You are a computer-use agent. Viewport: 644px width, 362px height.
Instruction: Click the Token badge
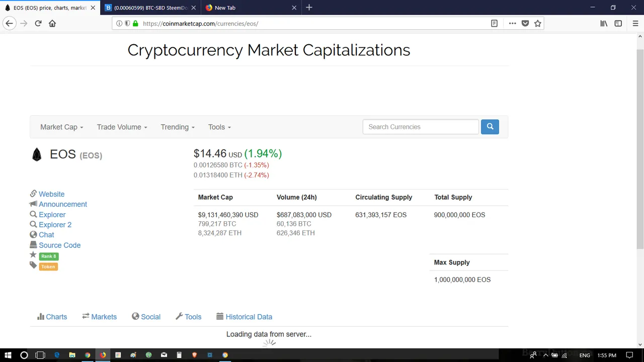pyautogui.click(x=48, y=266)
